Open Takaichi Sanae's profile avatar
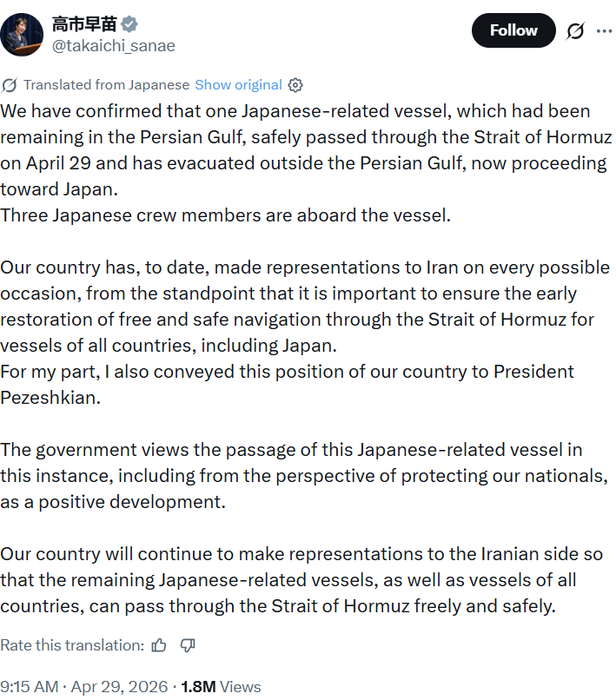This screenshot has height=700, width=616. 22,34
